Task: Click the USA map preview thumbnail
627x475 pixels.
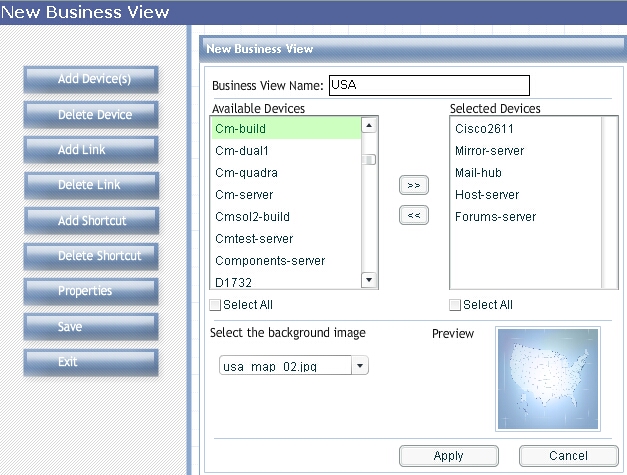Action: point(548,379)
